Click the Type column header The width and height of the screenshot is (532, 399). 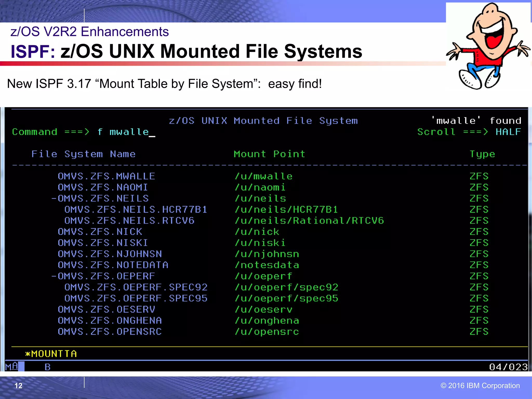[482, 154]
